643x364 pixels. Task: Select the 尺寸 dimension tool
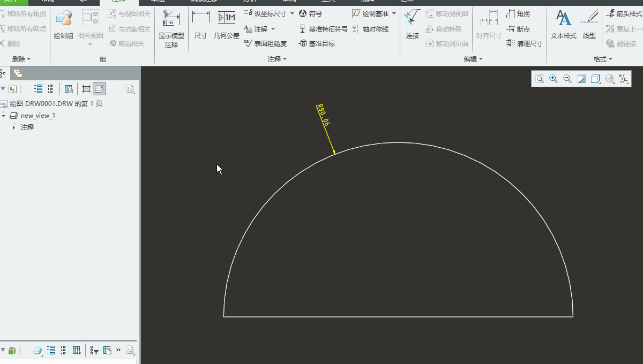tap(200, 24)
